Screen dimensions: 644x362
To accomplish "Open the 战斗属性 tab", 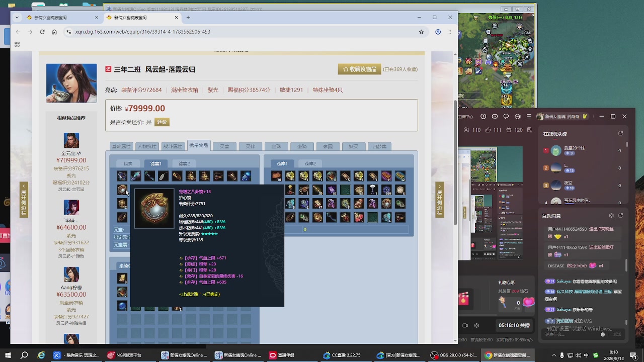I will click(x=173, y=147).
